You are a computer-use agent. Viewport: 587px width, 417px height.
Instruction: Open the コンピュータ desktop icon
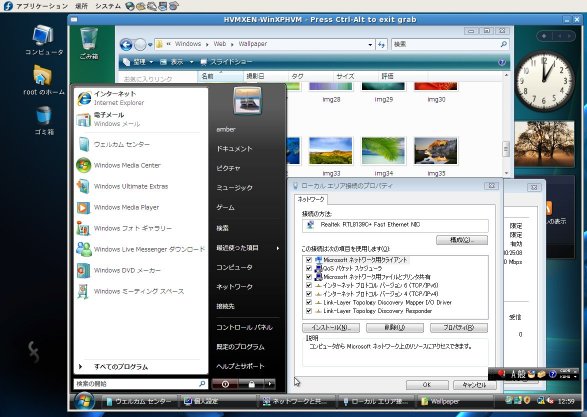tap(44, 40)
